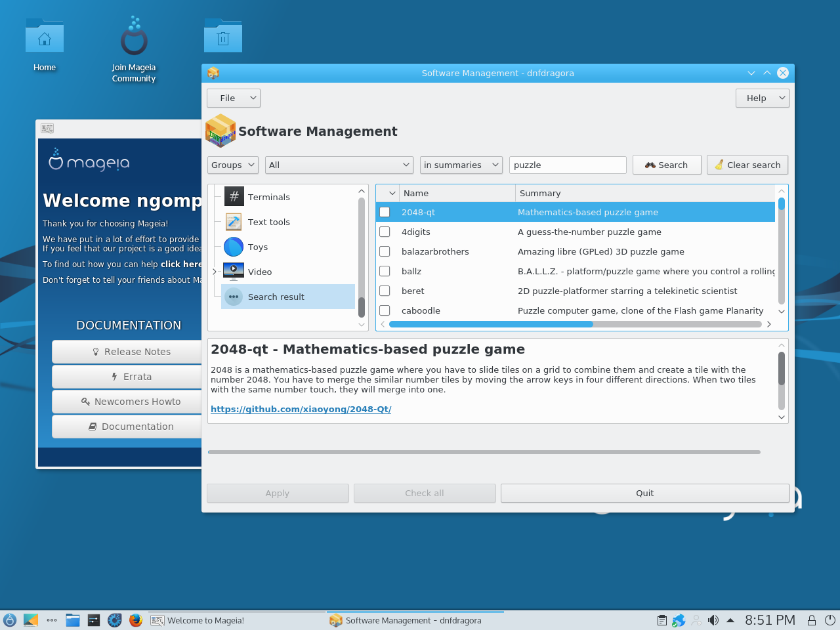Click the package list horizontal scrollbar
Screen dimensions: 840x630
tap(491, 324)
